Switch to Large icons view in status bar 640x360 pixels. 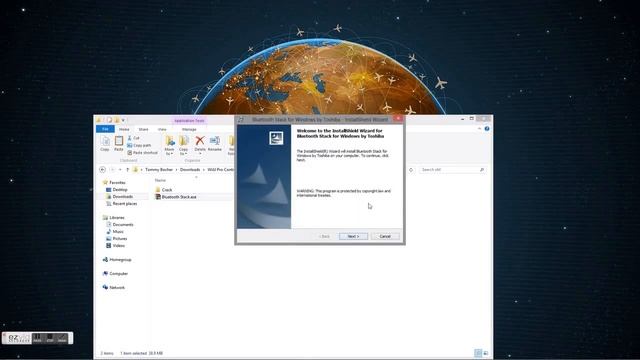coord(486,353)
